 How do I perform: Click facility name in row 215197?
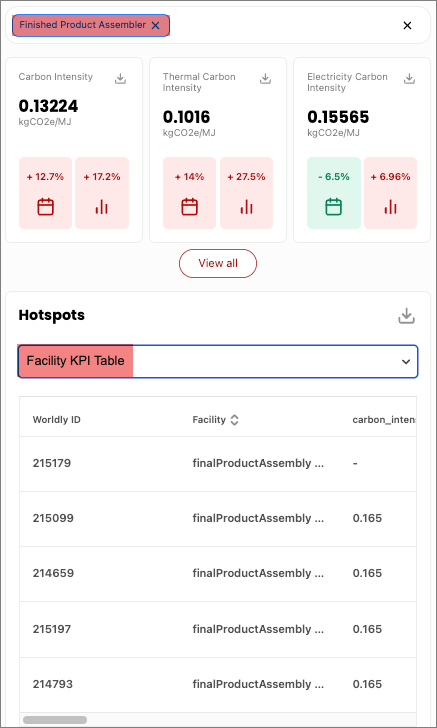pos(258,630)
